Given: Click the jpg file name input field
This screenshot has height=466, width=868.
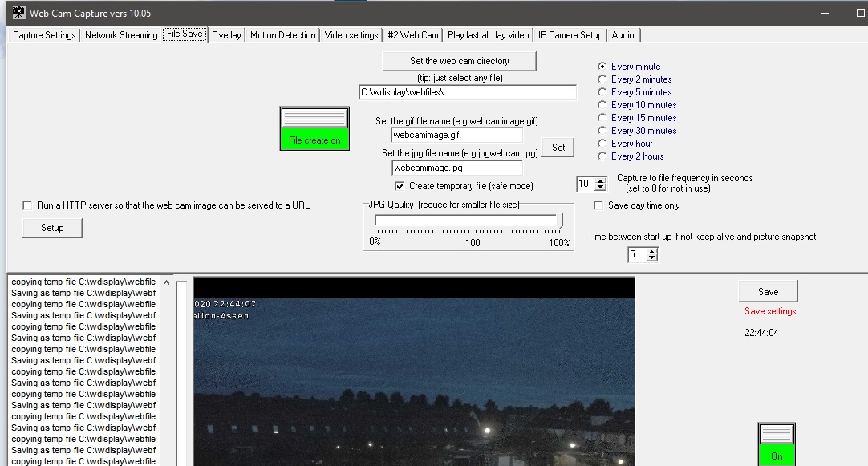Looking at the screenshot, I should tap(456, 168).
